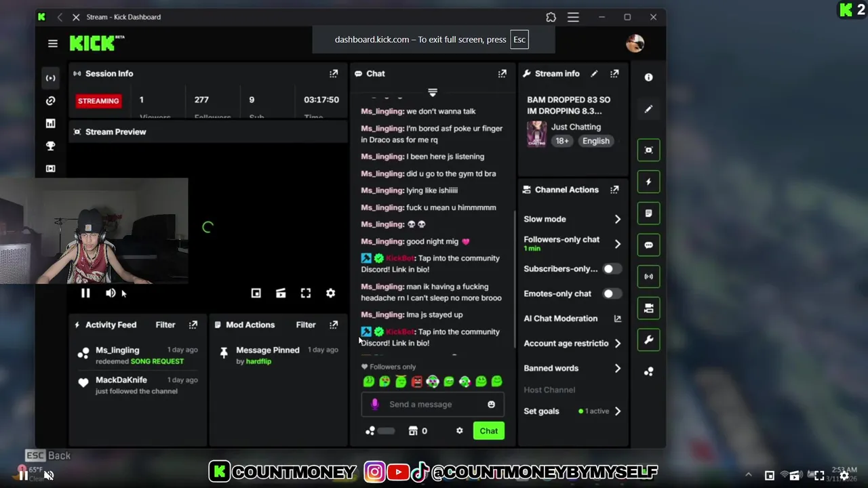Mute the stream preview volume

111,293
